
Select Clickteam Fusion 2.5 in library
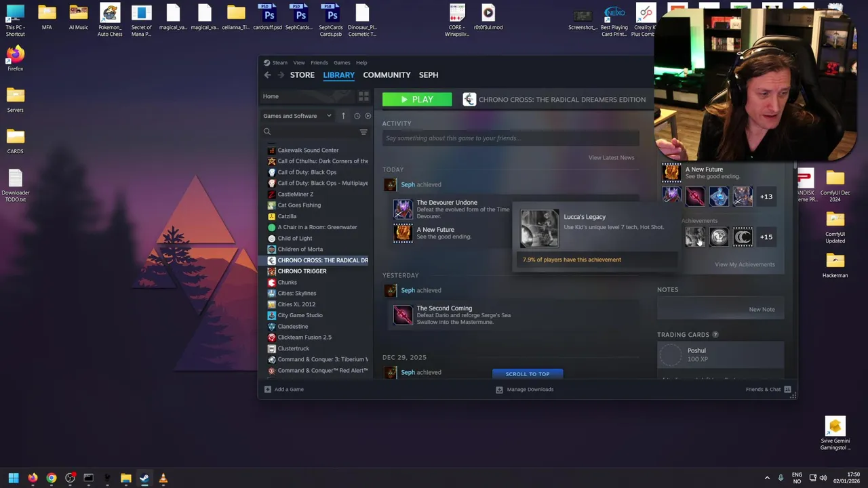point(304,338)
